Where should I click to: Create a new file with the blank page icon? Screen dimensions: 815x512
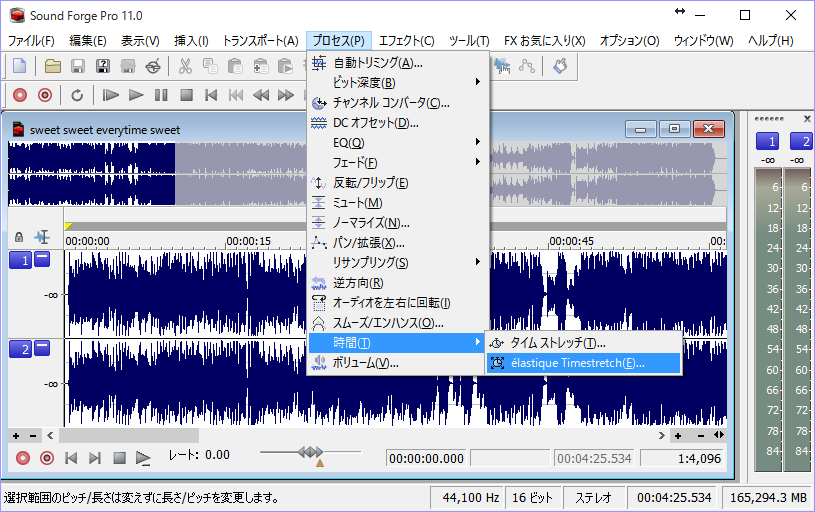(x=19, y=66)
